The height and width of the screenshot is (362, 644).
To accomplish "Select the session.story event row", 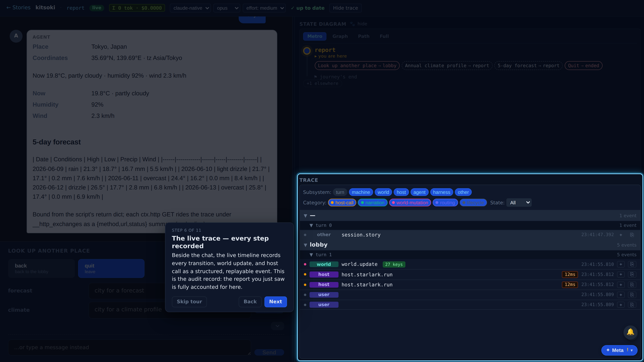I will click(470, 235).
